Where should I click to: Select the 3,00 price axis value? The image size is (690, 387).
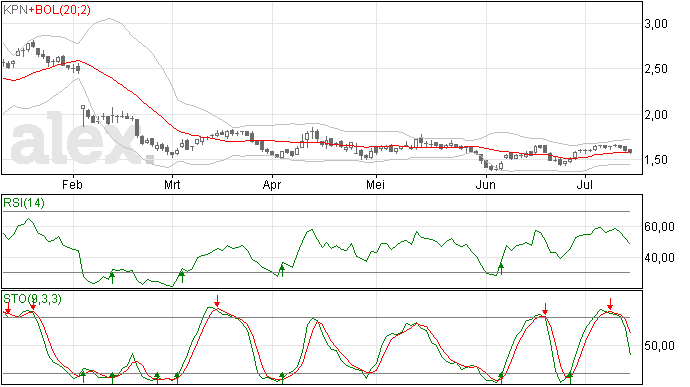[656, 24]
